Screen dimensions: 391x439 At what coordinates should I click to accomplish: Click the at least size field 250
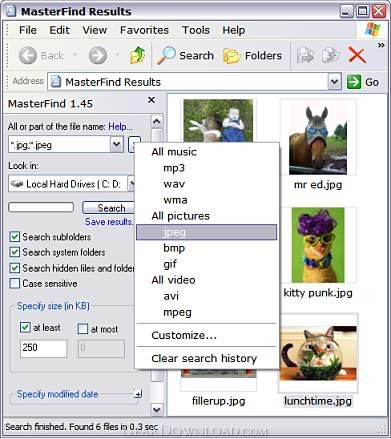pos(43,348)
